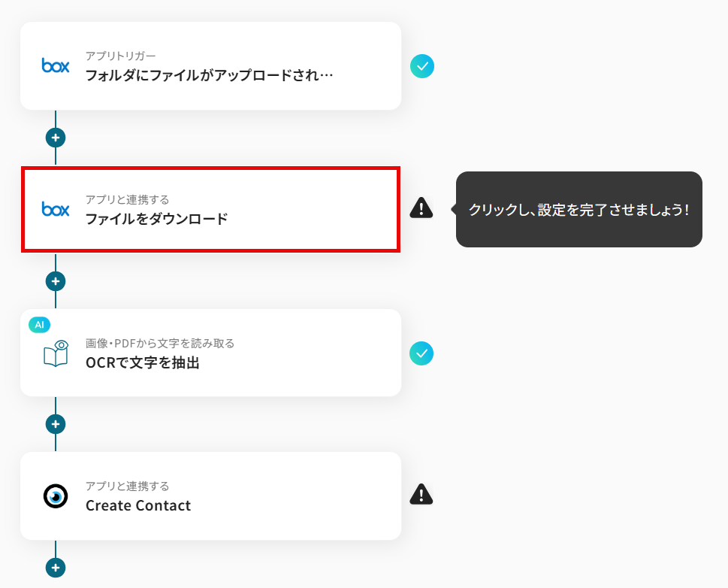Click the green checkmark beside the trigger step

tap(422, 66)
